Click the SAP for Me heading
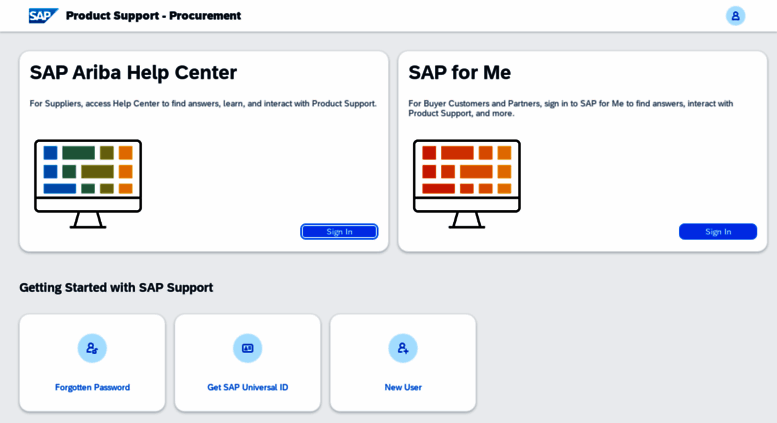 coord(459,72)
